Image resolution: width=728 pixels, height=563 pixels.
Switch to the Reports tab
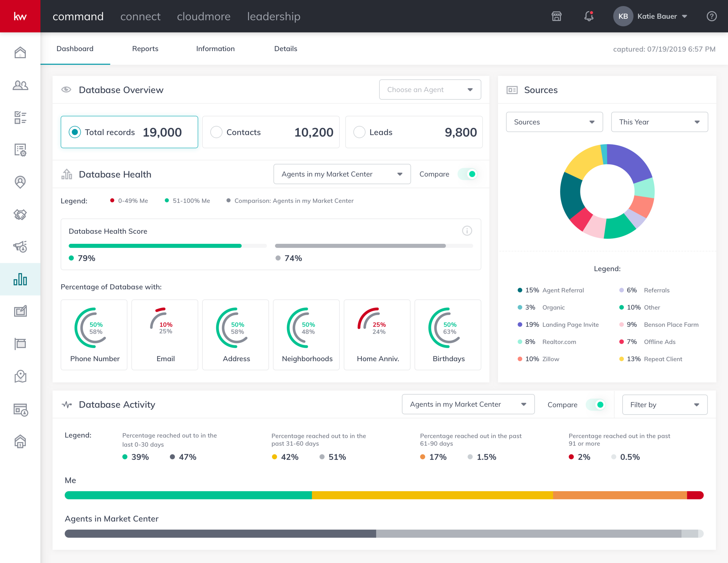[145, 48]
